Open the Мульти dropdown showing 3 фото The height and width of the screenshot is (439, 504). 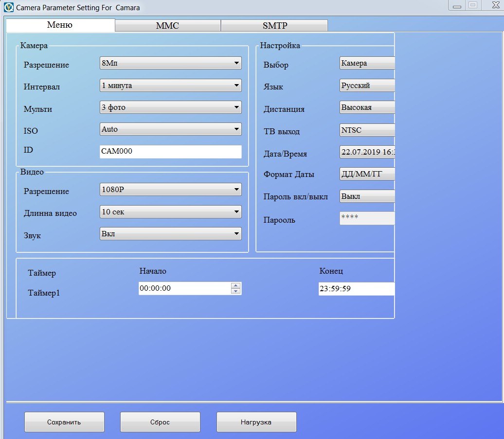point(170,107)
